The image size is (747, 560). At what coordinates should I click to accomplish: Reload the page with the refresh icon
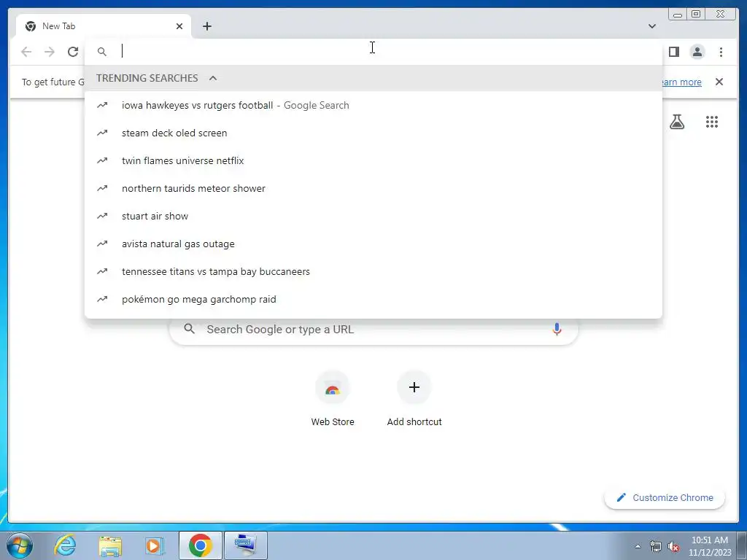pos(73,52)
